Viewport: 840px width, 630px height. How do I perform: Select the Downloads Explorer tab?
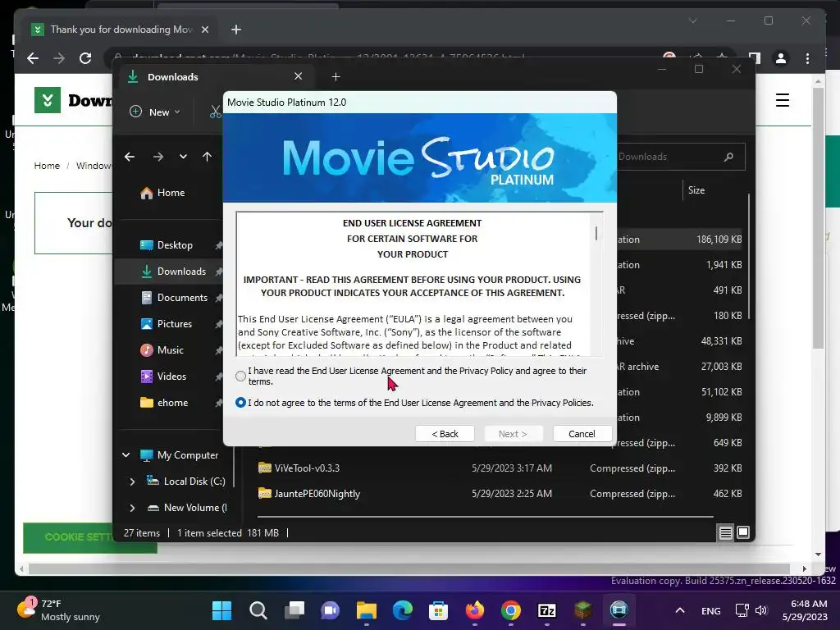pos(216,76)
